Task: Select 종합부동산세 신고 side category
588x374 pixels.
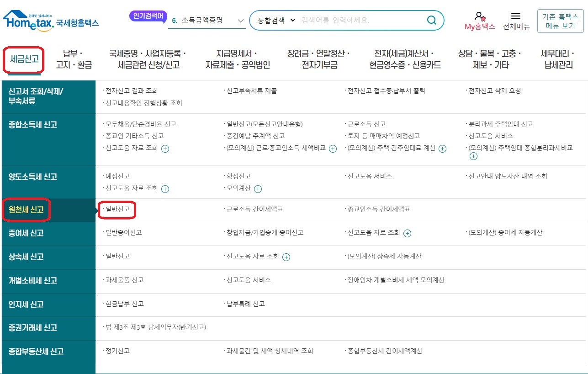Action: [48, 352]
